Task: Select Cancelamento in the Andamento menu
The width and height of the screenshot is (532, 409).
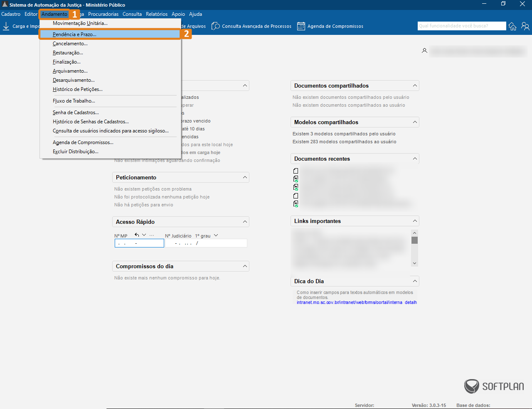Action: [x=111, y=44]
